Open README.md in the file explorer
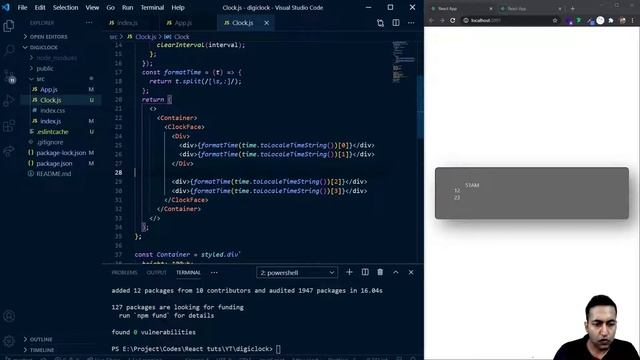 [53, 174]
